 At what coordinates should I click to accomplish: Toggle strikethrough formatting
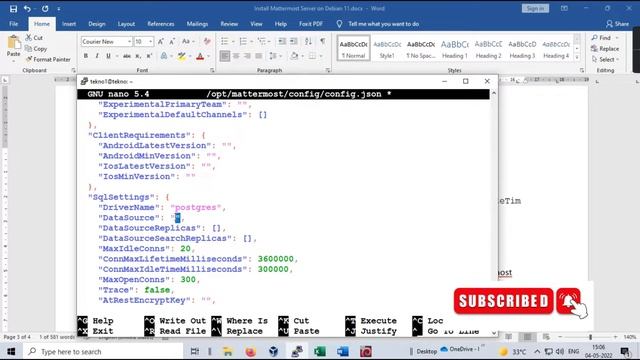tap(127, 56)
